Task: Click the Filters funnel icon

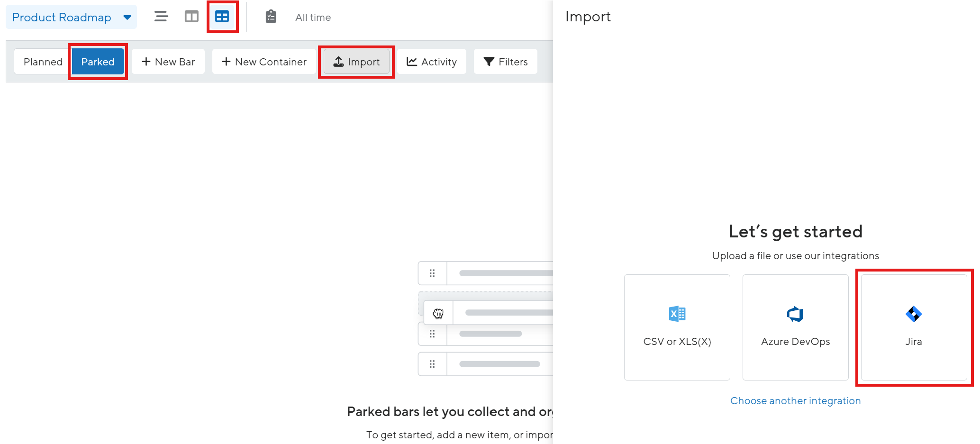Action: tap(488, 61)
